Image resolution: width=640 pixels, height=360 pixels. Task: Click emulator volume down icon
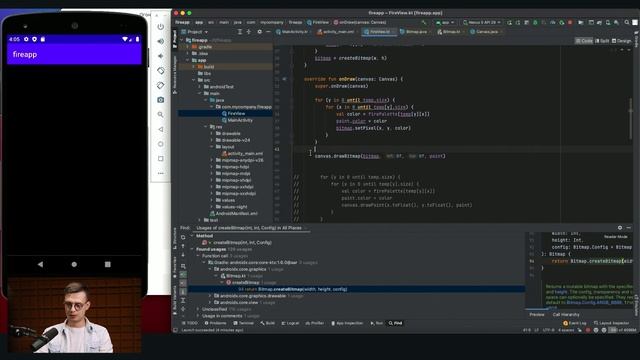[x=161, y=56]
